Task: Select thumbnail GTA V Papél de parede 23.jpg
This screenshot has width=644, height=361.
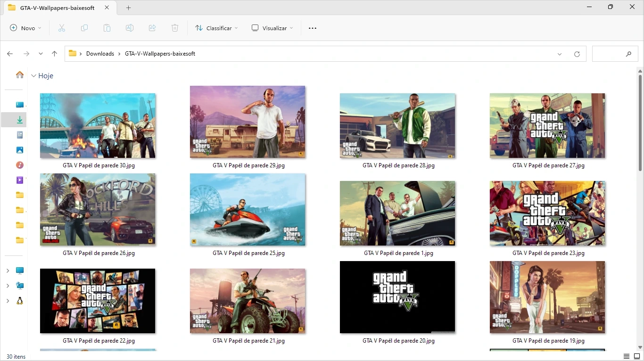Action: pos(547,213)
